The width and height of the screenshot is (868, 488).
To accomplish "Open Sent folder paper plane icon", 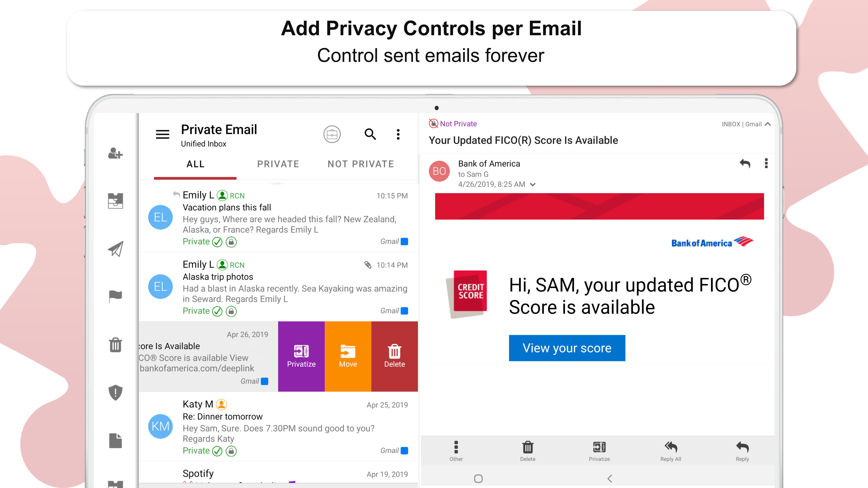I will [115, 249].
